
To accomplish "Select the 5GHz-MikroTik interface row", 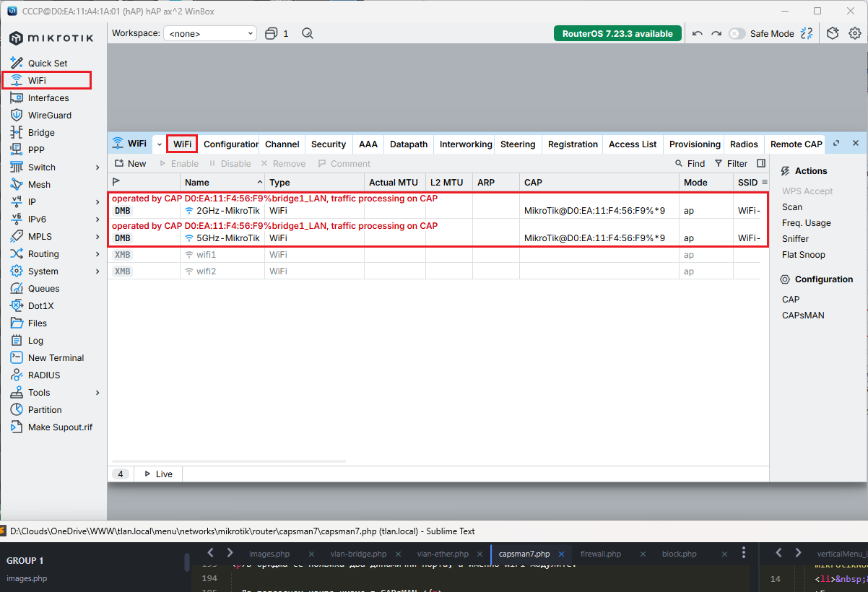I will [x=435, y=238].
